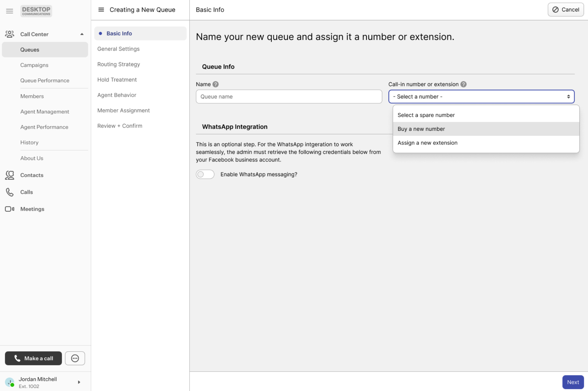
Task: Go to Routing Strategy step
Action: point(118,64)
